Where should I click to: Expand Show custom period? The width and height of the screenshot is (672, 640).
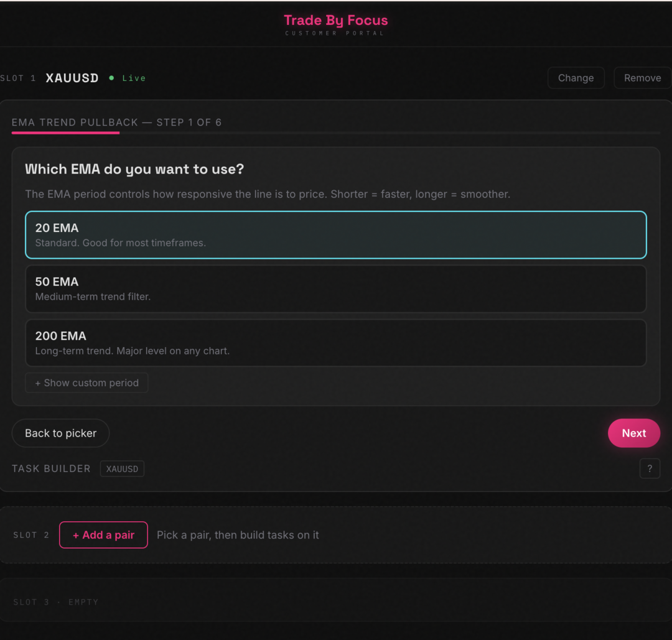(x=86, y=383)
